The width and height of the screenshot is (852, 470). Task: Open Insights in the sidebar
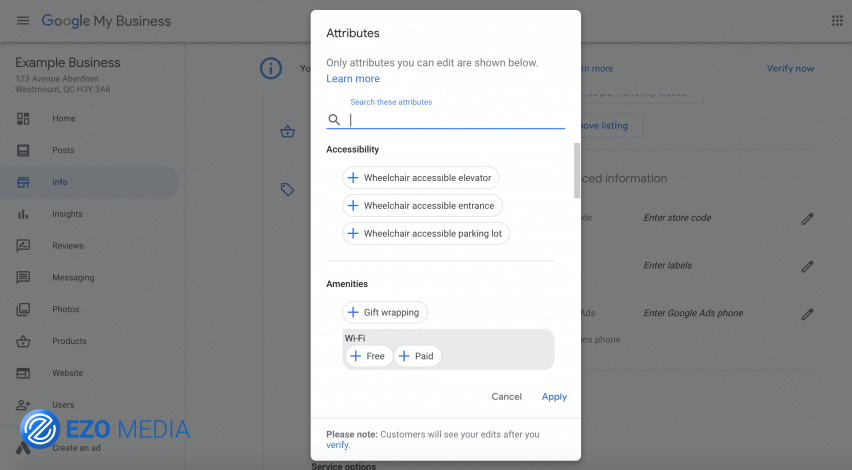click(x=67, y=214)
